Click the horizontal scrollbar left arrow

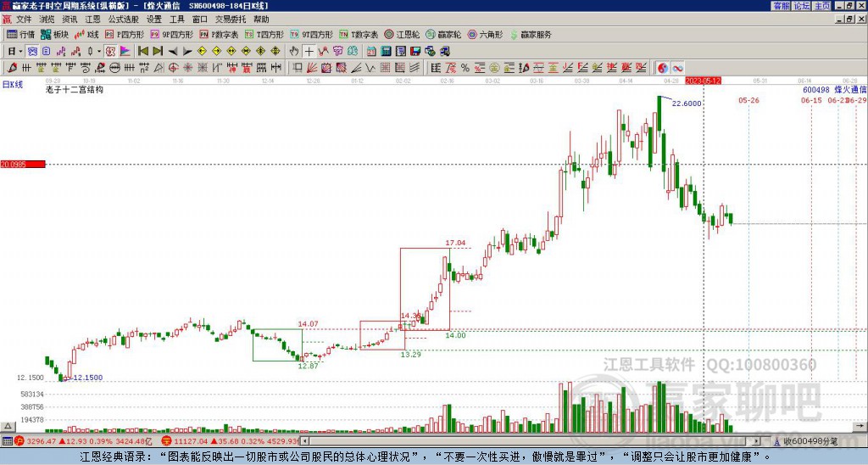pos(304,441)
